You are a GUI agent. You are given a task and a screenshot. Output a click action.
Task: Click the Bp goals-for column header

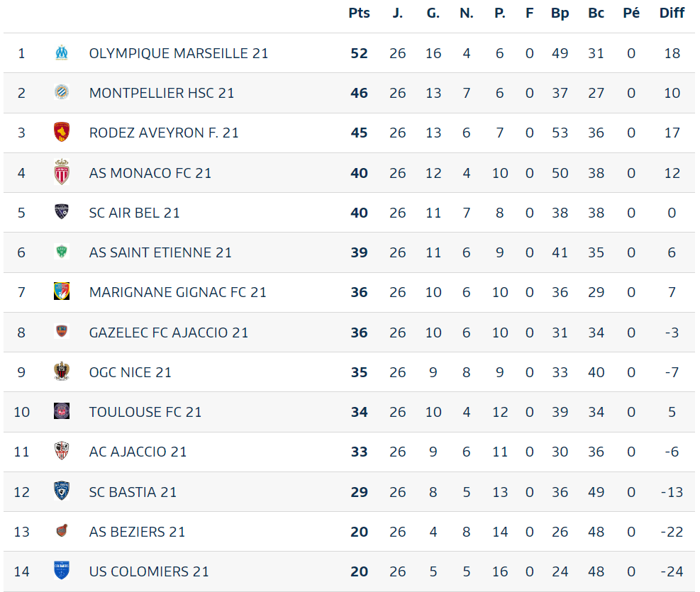coord(560,13)
